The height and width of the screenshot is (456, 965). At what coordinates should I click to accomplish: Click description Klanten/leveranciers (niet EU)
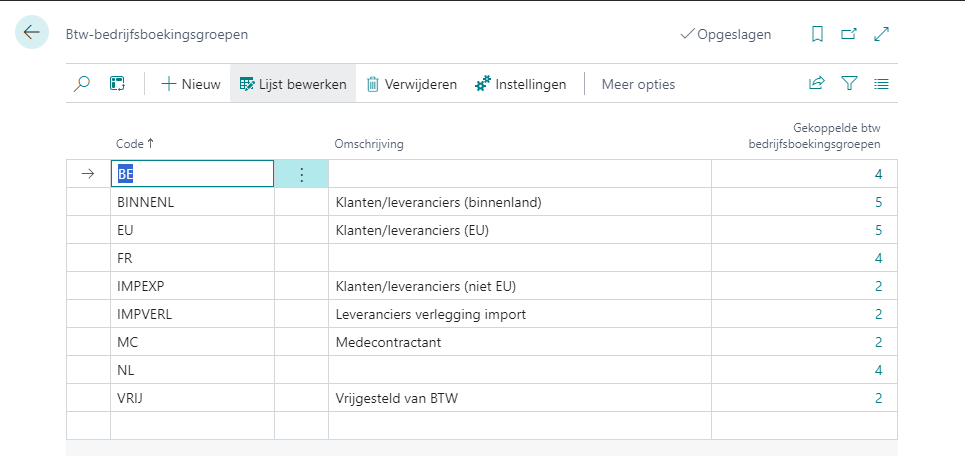pos(426,286)
